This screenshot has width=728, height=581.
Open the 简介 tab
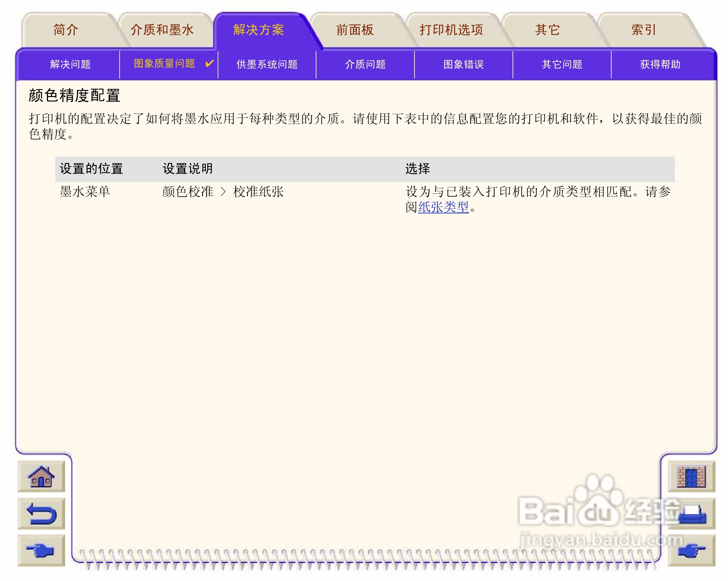click(66, 30)
